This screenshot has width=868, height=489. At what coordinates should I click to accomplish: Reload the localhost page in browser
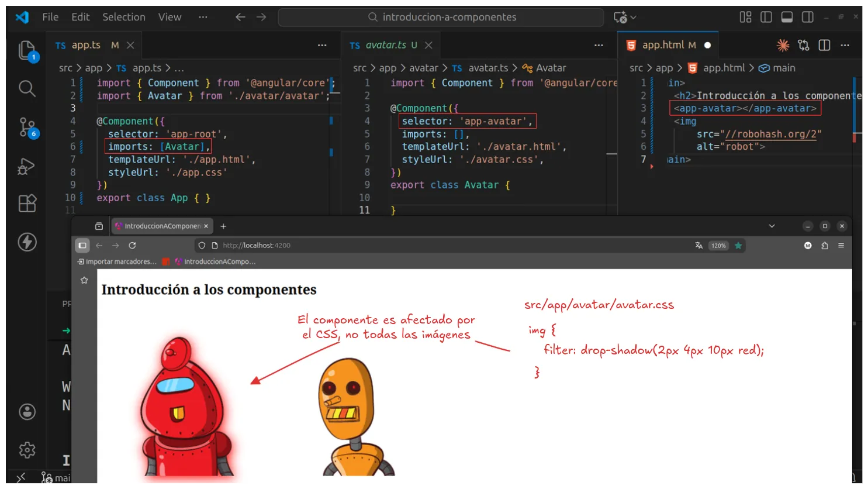tap(132, 246)
